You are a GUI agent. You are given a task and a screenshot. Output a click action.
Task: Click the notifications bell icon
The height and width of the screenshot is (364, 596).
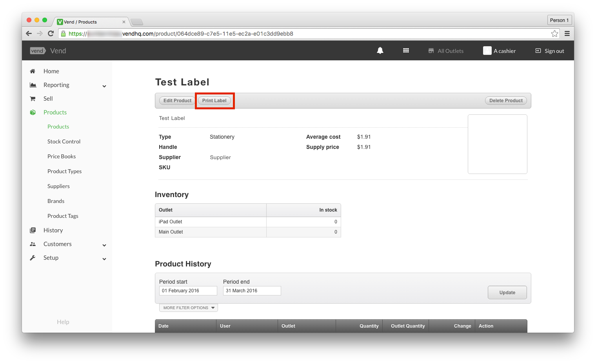[x=380, y=51]
